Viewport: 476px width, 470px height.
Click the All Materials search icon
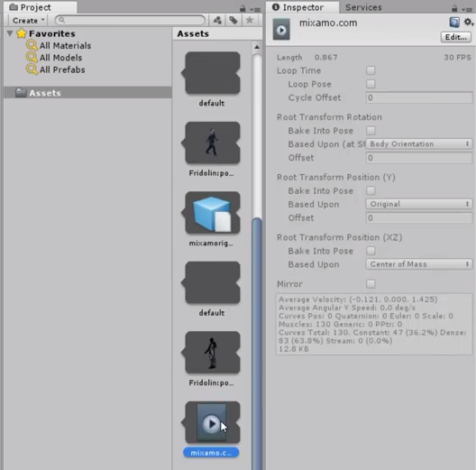pos(32,45)
